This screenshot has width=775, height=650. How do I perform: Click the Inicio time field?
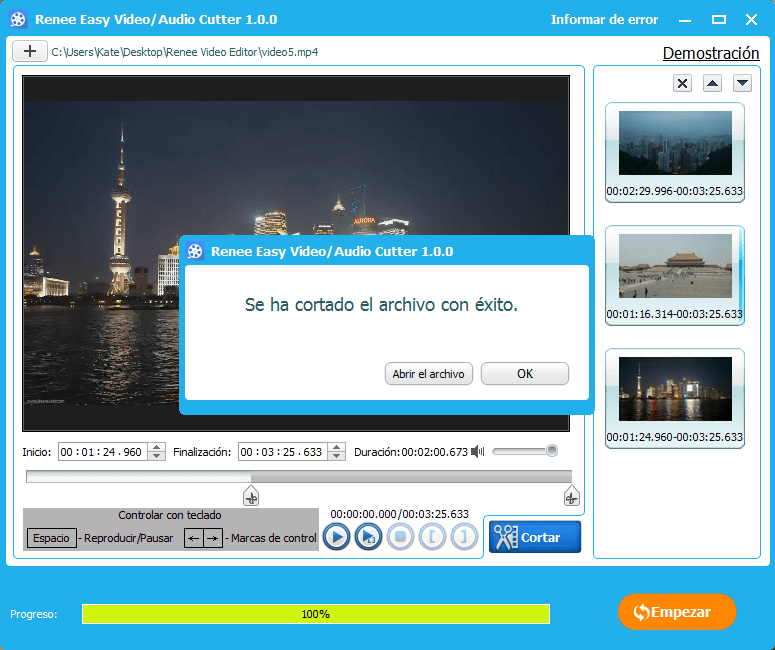(103, 452)
